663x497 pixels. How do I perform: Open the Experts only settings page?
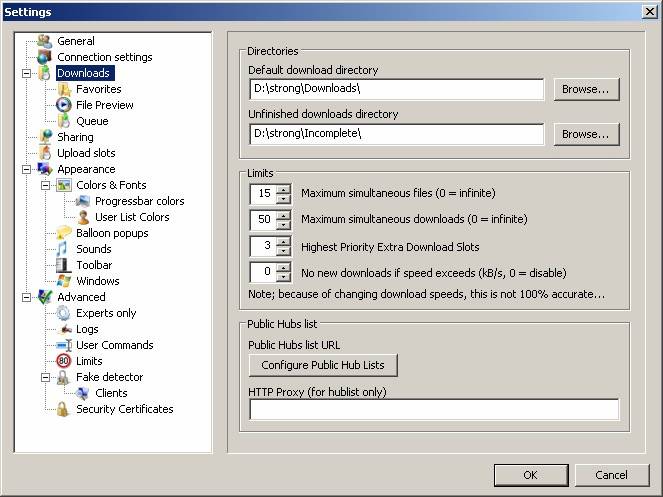[106, 313]
